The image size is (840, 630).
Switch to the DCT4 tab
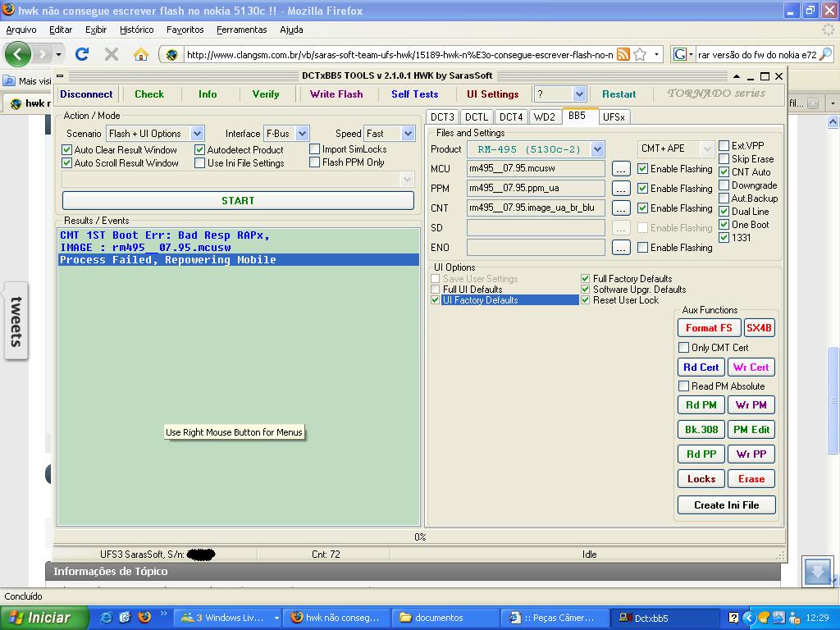tap(511, 116)
